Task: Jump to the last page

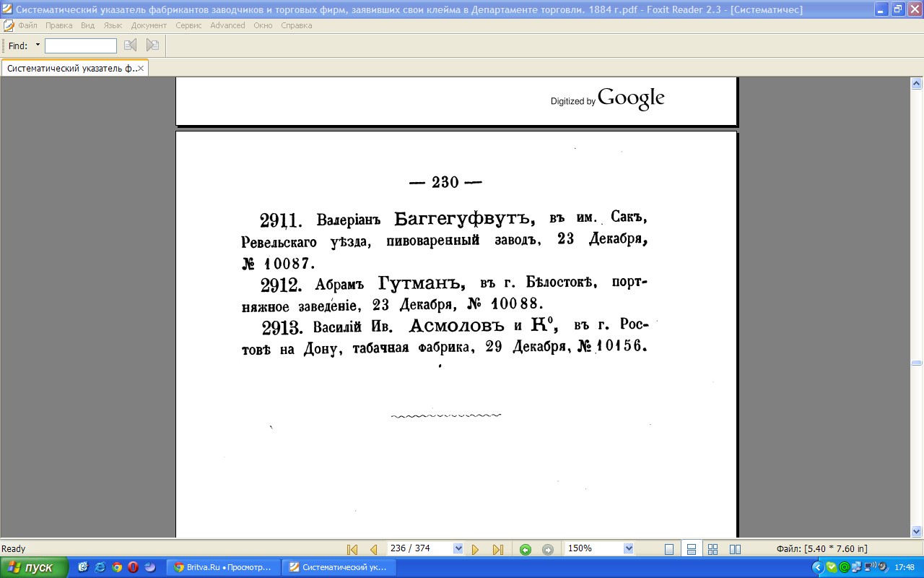Action: 497,549
